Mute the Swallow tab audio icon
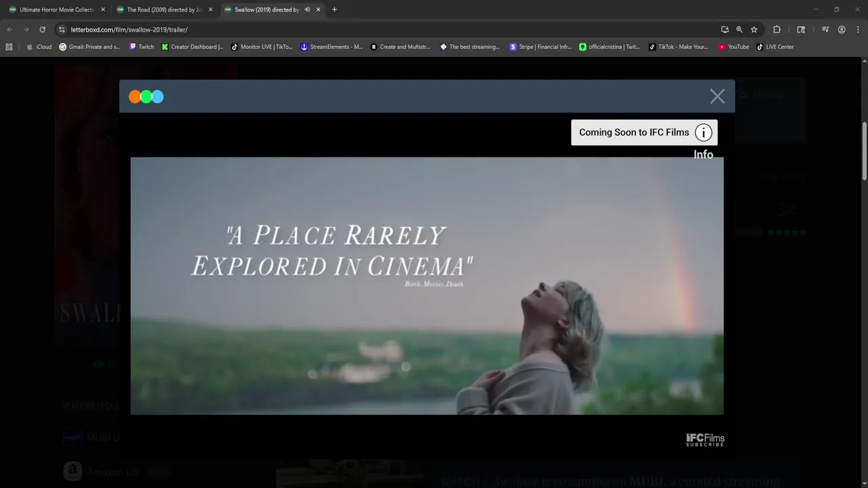Viewport: 868px width, 488px height. point(307,9)
